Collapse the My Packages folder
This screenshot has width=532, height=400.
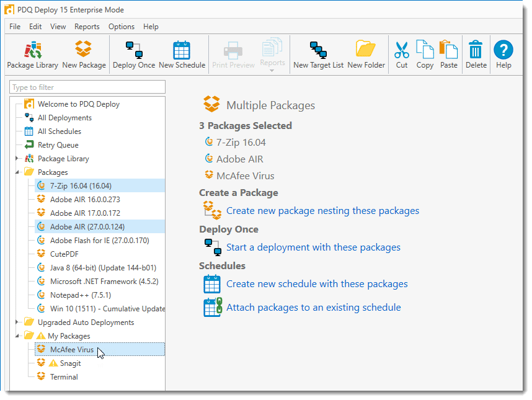[17, 336]
